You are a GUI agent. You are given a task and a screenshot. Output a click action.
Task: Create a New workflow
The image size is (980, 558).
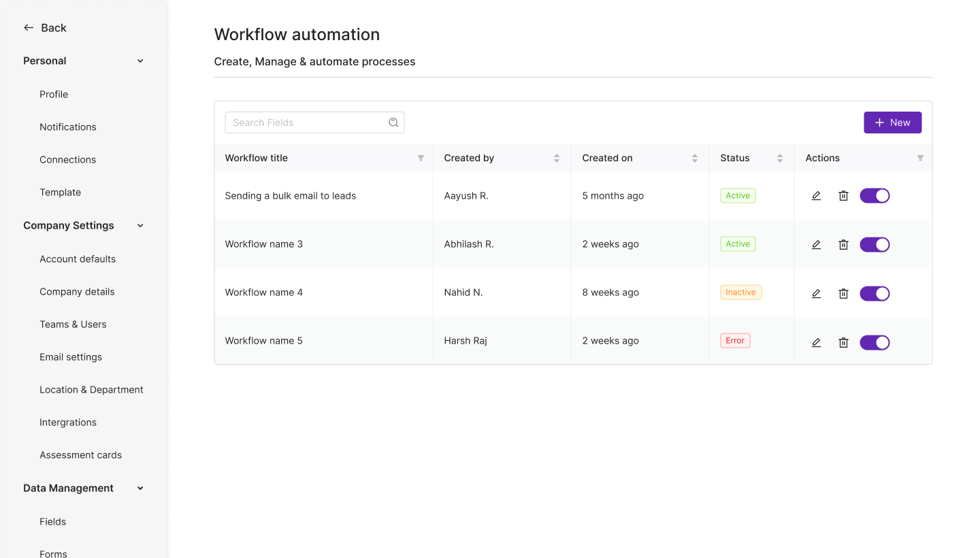pyautogui.click(x=893, y=122)
